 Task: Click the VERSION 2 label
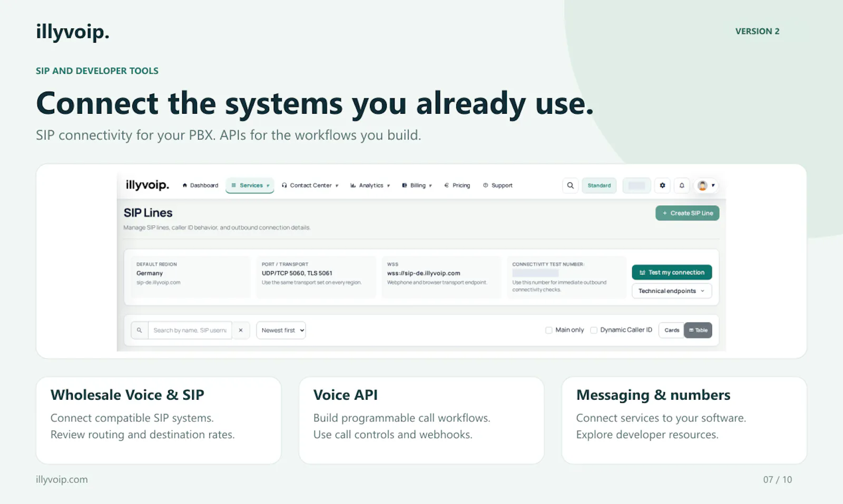tap(757, 31)
